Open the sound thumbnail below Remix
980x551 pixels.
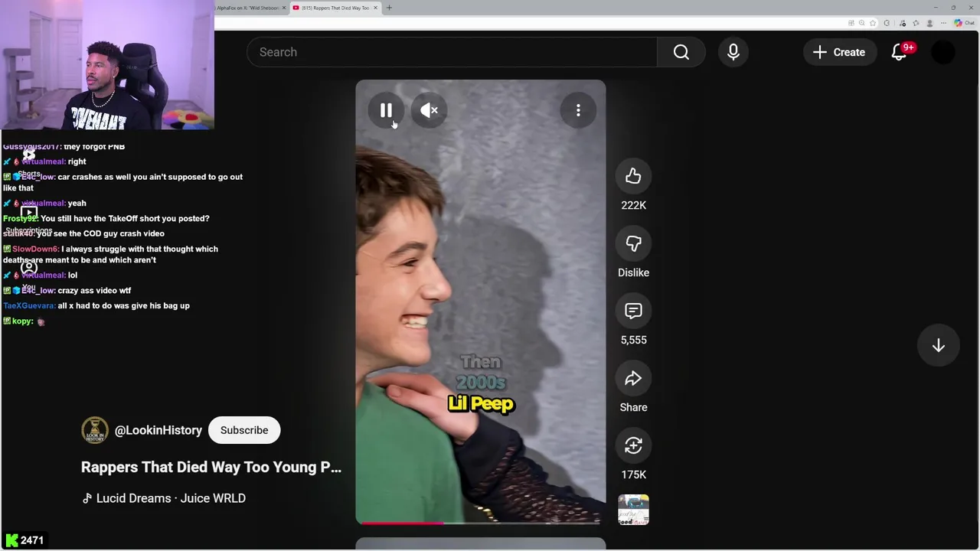(633, 510)
